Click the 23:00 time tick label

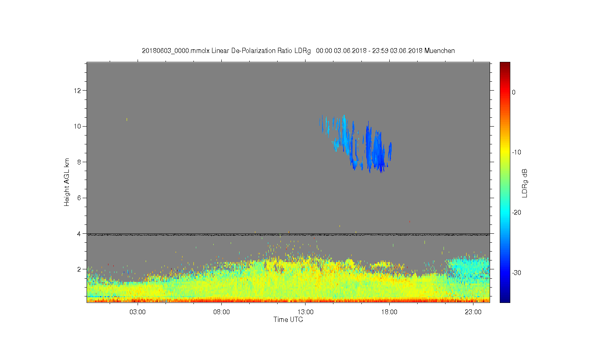tap(473, 312)
